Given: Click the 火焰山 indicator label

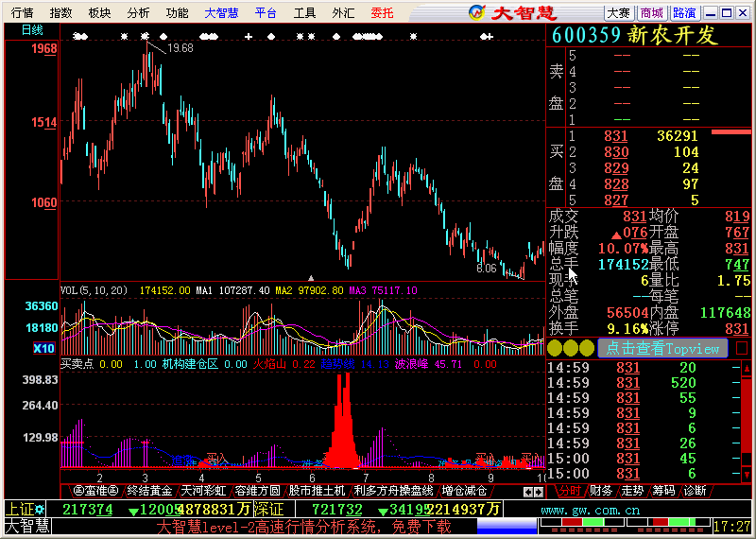Looking at the screenshot, I should pos(269,364).
